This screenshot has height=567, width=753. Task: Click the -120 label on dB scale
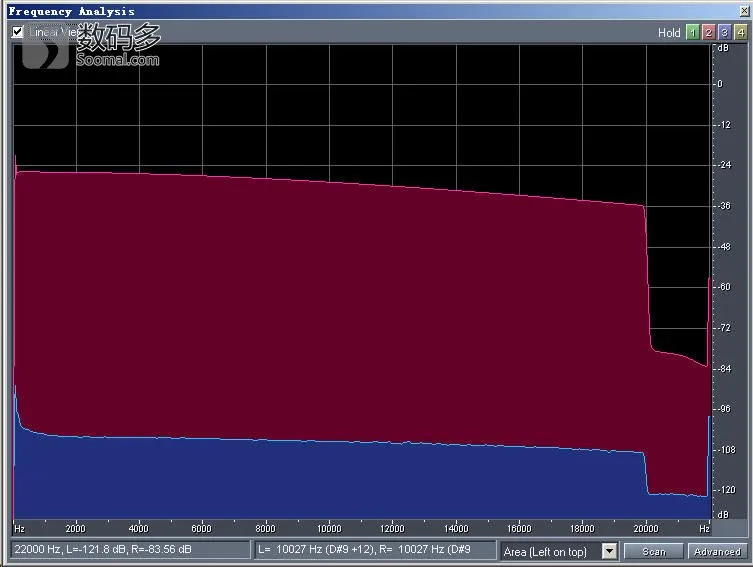coord(726,490)
